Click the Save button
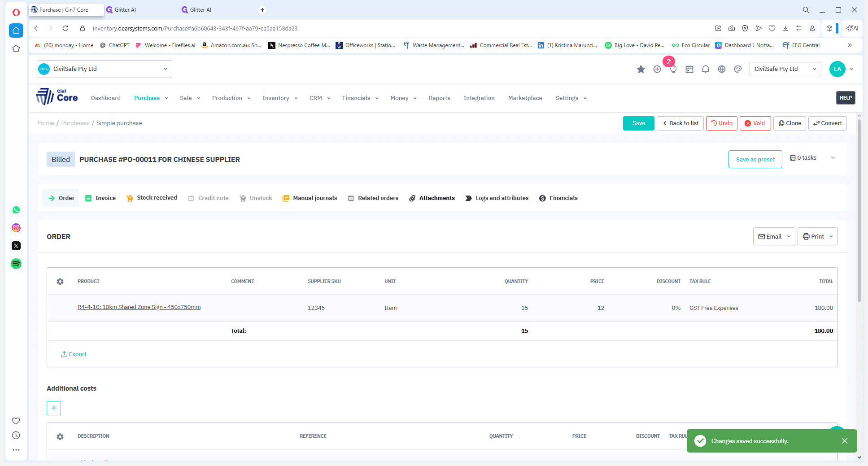This screenshot has height=466, width=868. click(x=638, y=123)
